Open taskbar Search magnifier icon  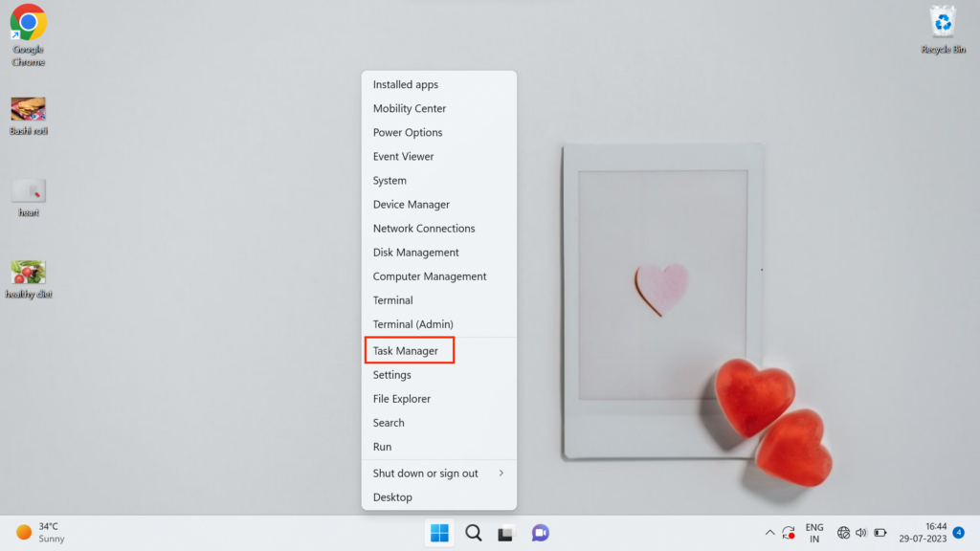[473, 533]
